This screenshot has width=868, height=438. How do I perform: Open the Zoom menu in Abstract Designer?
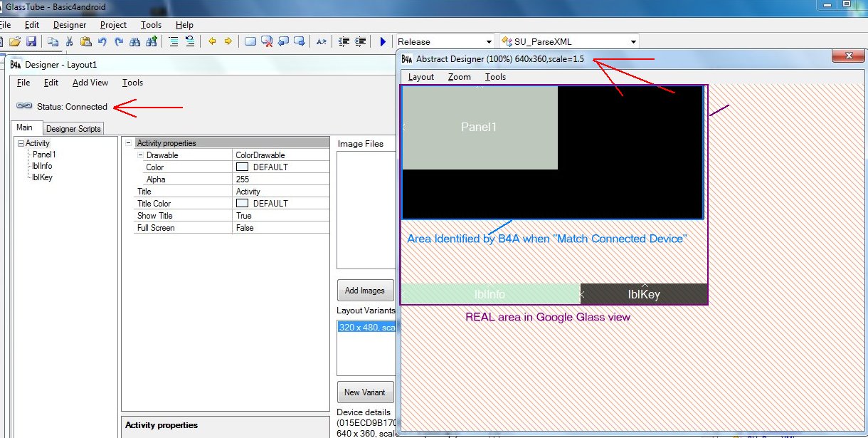(460, 77)
